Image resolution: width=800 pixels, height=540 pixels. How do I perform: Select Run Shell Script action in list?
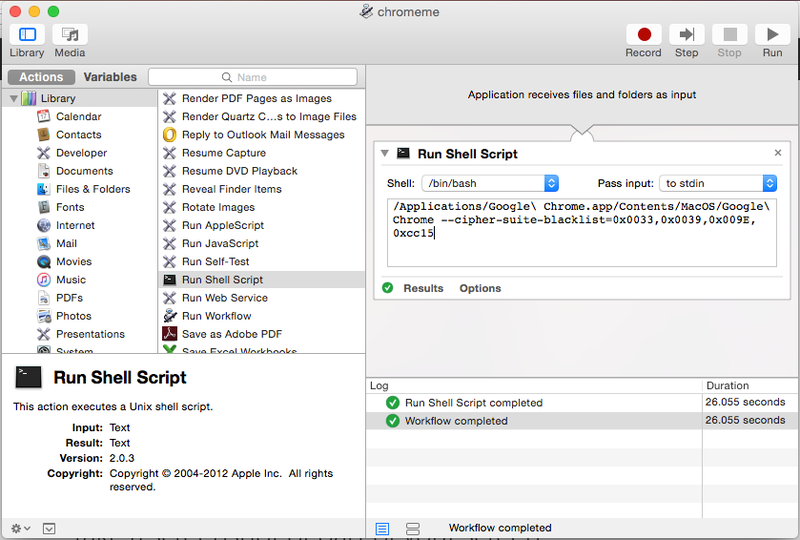point(262,280)
